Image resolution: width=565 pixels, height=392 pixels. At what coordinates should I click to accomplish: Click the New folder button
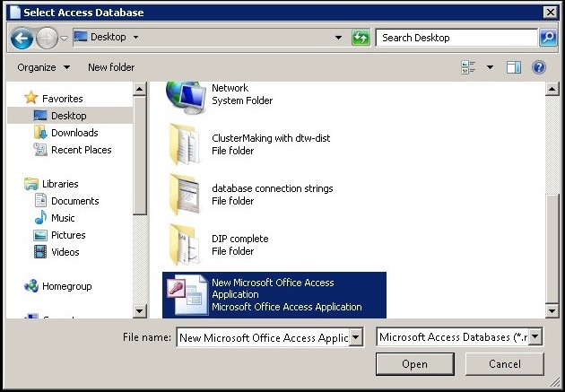click(111, 67)
